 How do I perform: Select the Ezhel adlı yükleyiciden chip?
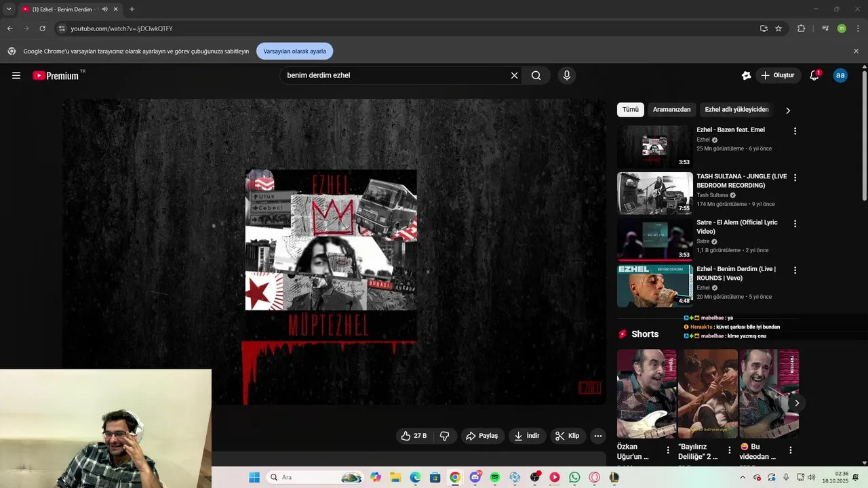(736, 110)
